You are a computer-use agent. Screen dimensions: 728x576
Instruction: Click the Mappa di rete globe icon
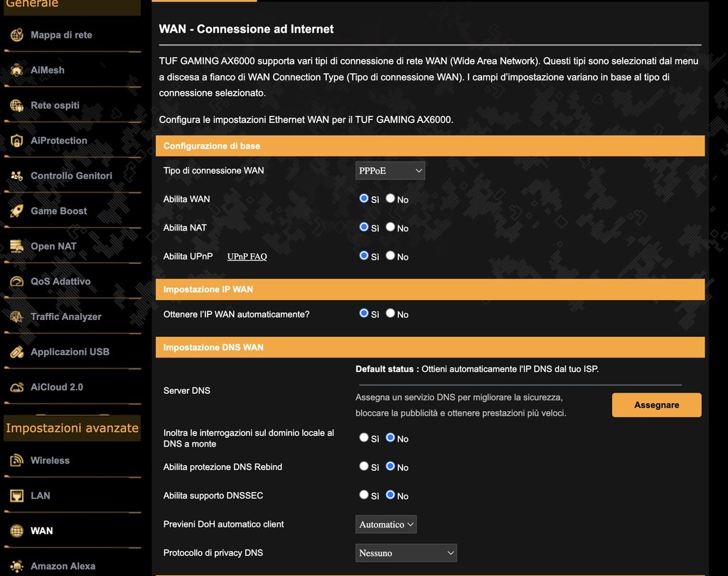(17, 35)
